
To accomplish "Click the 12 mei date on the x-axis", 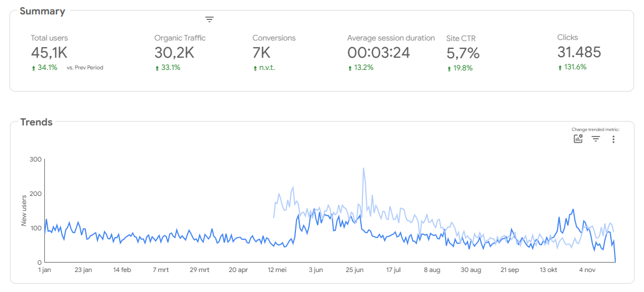I will [277, 270].
